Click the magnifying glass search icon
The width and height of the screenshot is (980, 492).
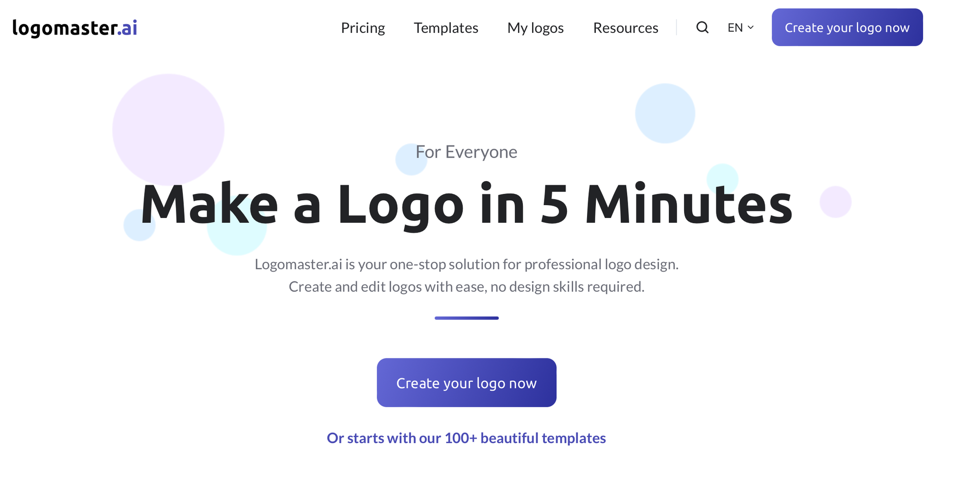click(x=702, y=27)
